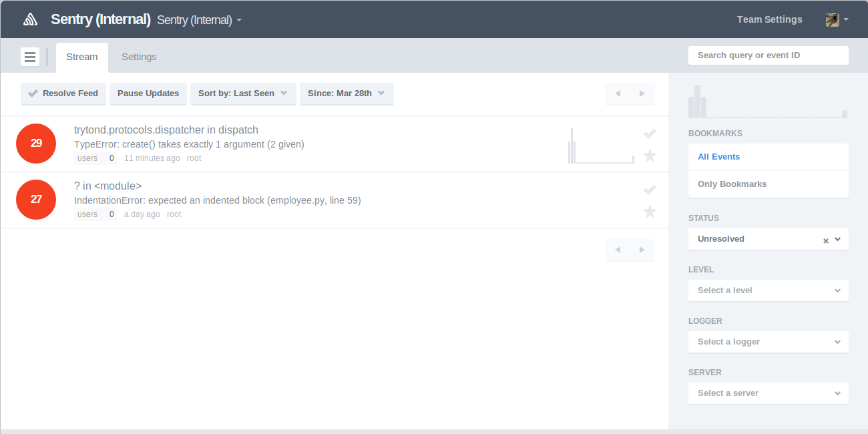The height and width of the screenshot is (434, 868).
Task: Star the IndentationError issue to bookmark it
Action: (x=650, y=211)
